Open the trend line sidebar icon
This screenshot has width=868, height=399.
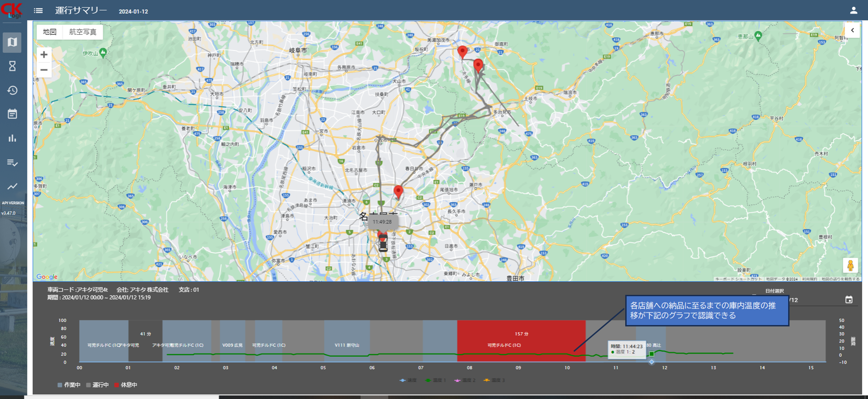[12, 186]
